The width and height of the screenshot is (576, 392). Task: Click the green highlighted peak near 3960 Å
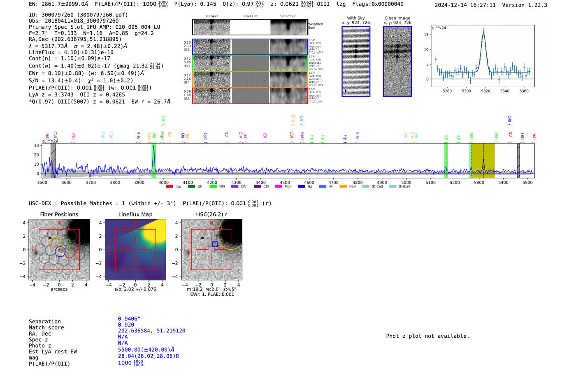coord(154,160)
